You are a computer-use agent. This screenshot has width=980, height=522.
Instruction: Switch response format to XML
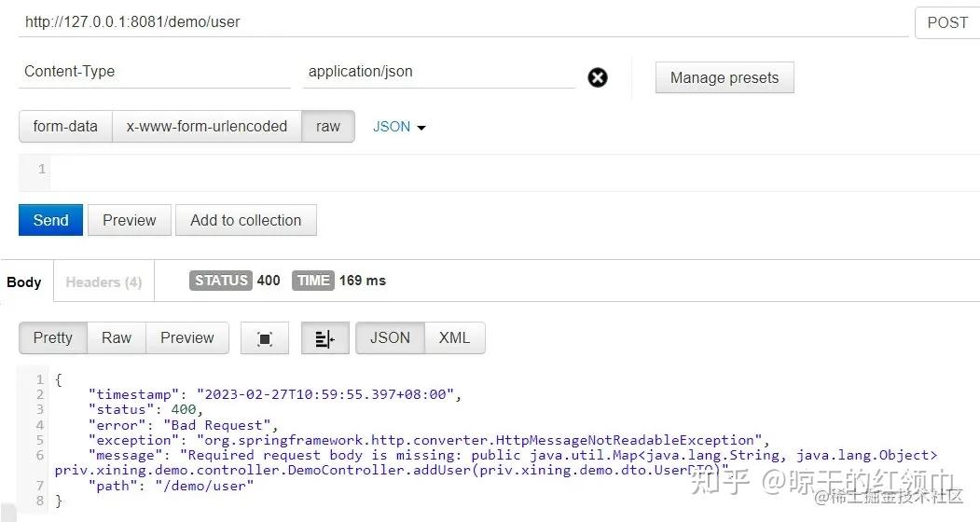coord(454,338)
